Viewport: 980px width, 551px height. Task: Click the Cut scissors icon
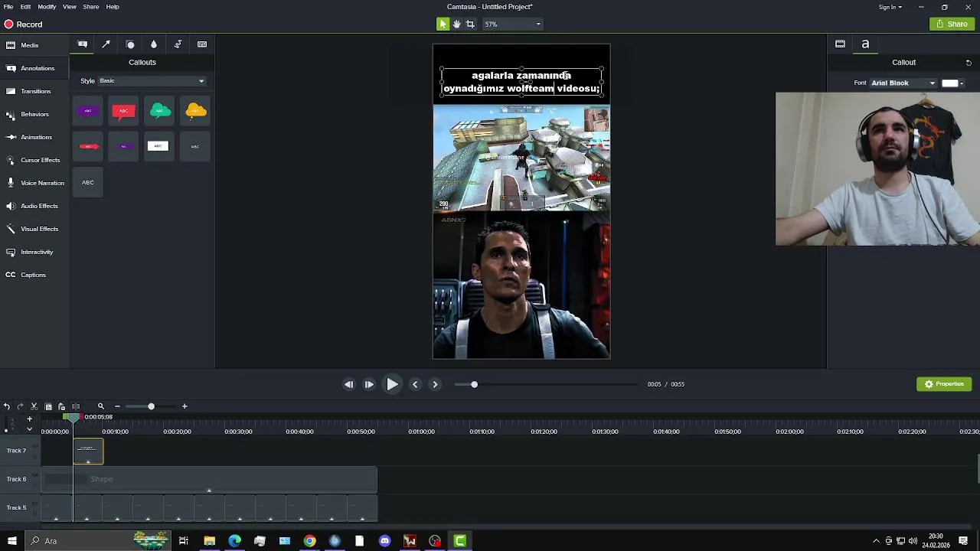click(34, 406)
